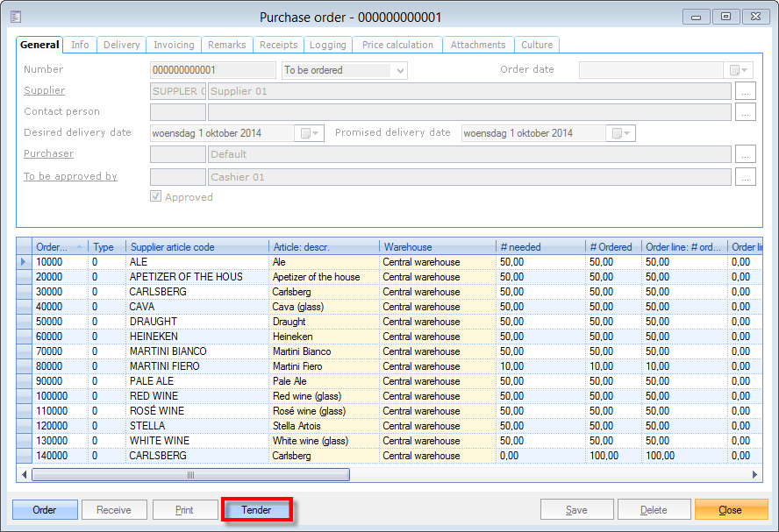Select the row indicator arrow for ALE
779x532 pixels.
tap(24, 262)
